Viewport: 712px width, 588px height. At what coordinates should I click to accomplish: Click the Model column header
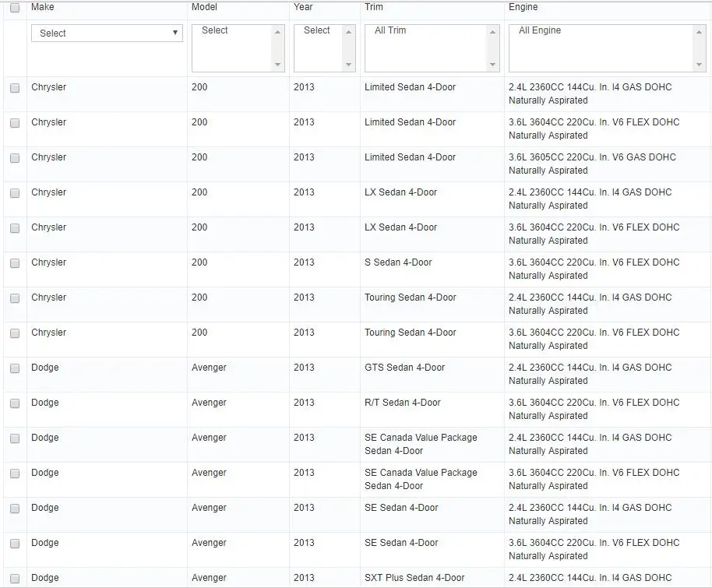204,7
